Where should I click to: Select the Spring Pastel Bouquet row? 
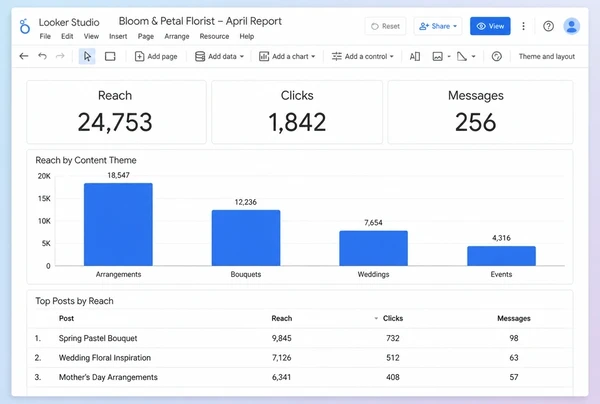(300, 338)
